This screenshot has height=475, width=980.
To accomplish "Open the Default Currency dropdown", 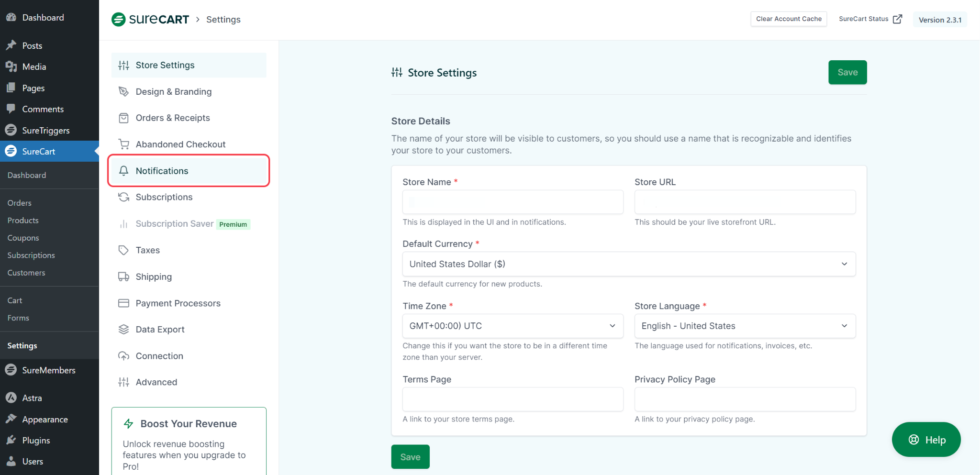I will pos(629,264).
